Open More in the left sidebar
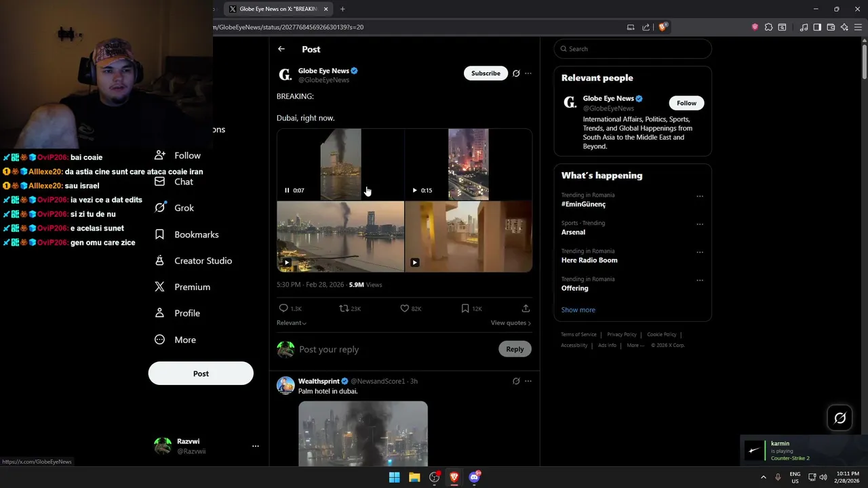 (175, 340)
